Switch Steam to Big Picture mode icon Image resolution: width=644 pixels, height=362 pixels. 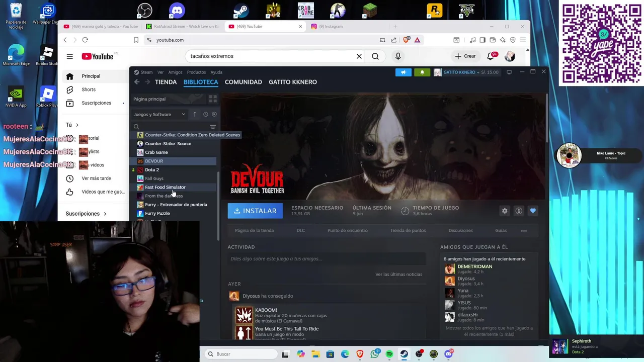click(509, 72)
